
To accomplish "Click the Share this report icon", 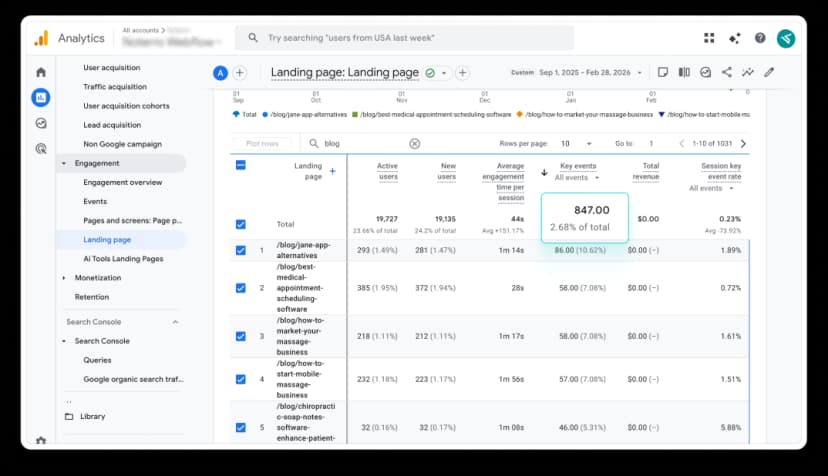I will pos(726,72).
